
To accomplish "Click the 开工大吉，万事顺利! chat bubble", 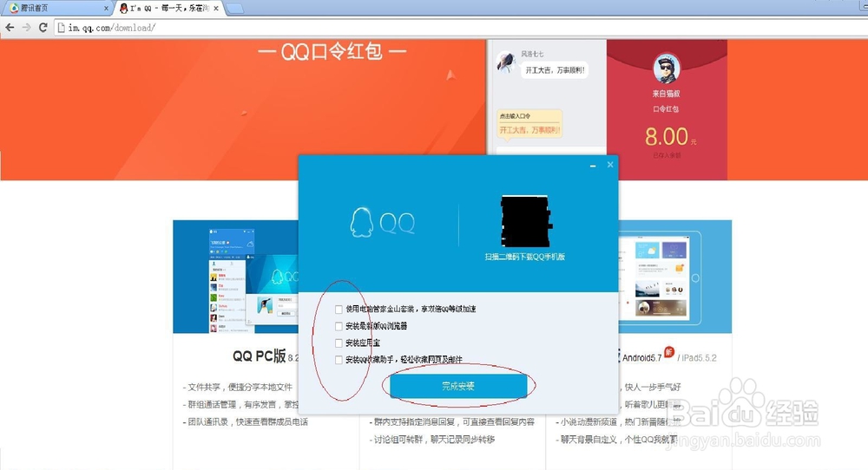I will pyautogui.click(x=555, y=70).
